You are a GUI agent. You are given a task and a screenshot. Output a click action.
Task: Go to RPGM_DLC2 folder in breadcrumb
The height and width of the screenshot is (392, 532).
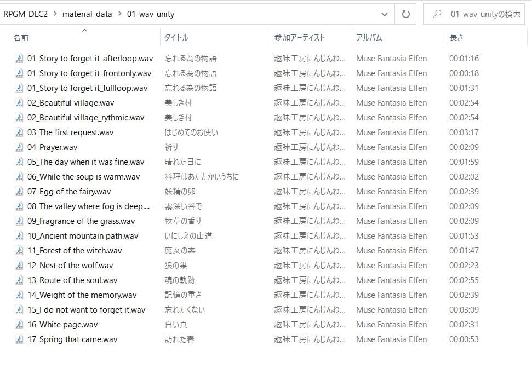point(25,14)
